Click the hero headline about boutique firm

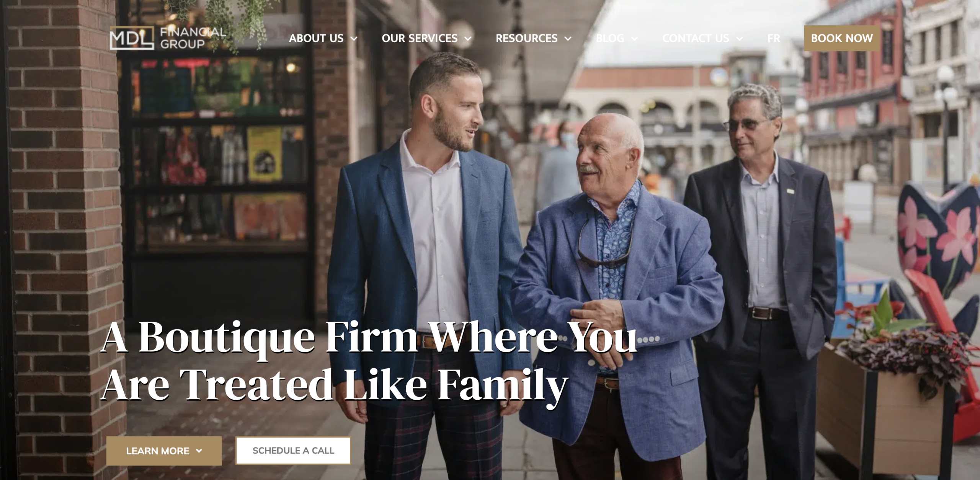point(369,361)
